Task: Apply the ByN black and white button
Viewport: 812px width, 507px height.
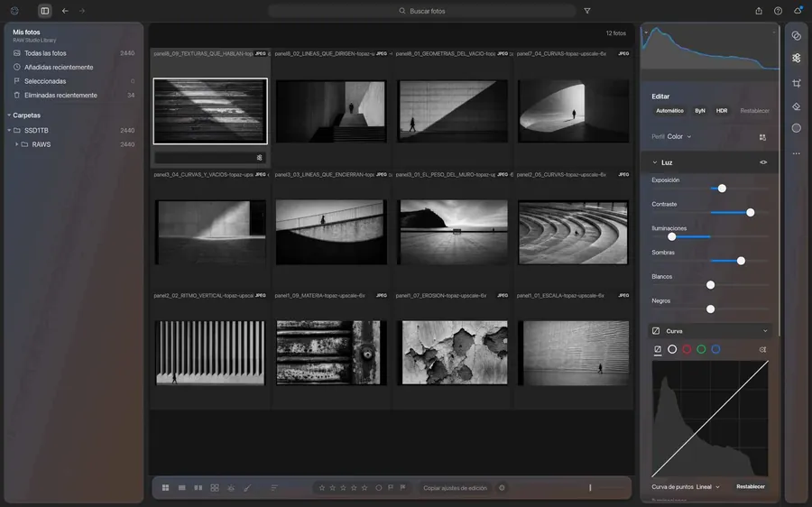Action: pos(700,111)
